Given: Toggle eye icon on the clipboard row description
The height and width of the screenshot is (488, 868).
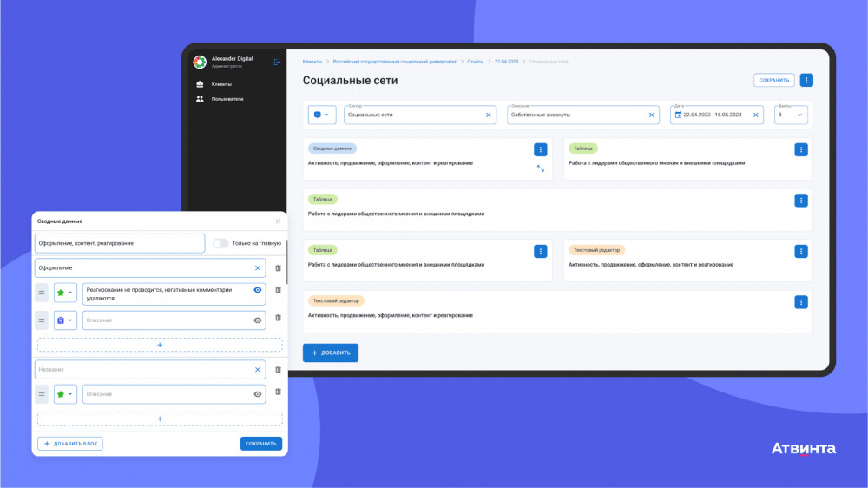Looking at the screenshot, I should [x=258, y=320].
